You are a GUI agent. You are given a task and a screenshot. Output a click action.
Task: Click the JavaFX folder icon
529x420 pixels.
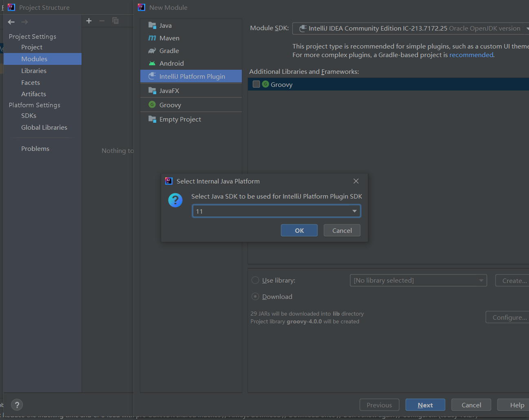tap(152, 91)
